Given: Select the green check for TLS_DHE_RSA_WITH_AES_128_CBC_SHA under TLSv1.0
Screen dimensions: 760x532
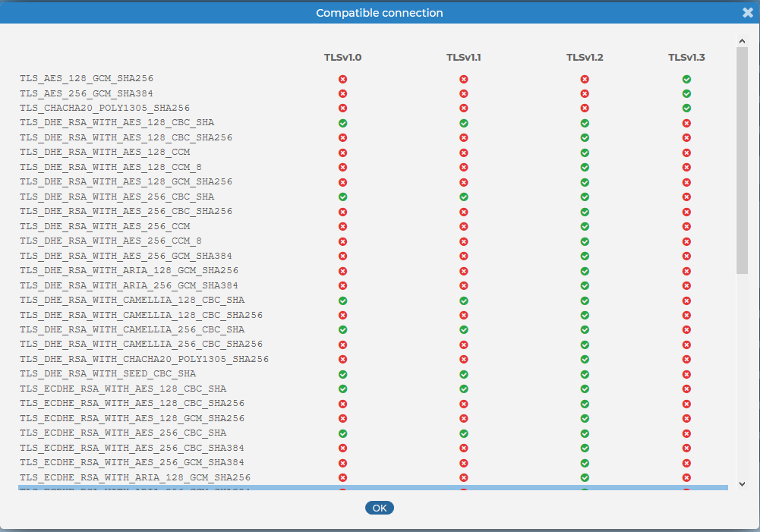Looking at the screenshot, I should tap(343, 123).
